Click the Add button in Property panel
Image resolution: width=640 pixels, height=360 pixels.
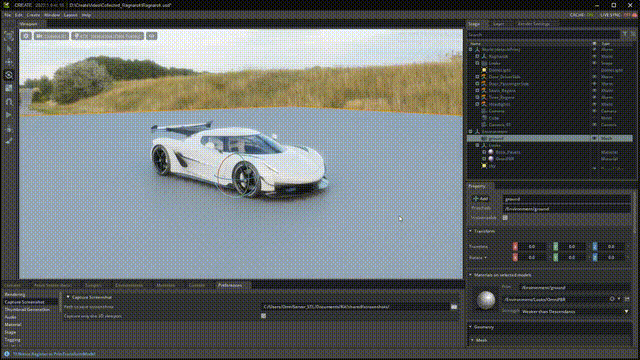click(480, 199)
